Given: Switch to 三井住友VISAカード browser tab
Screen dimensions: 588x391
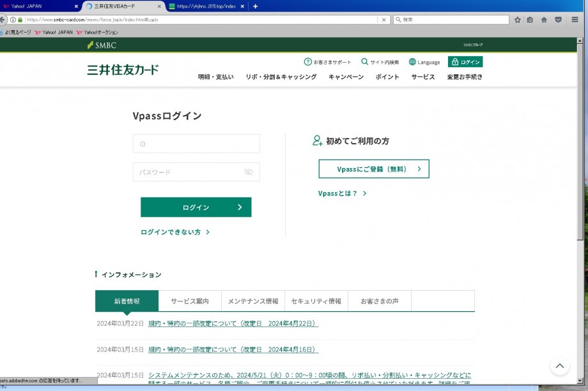Looking at the screenshot, I should (120, 6).
